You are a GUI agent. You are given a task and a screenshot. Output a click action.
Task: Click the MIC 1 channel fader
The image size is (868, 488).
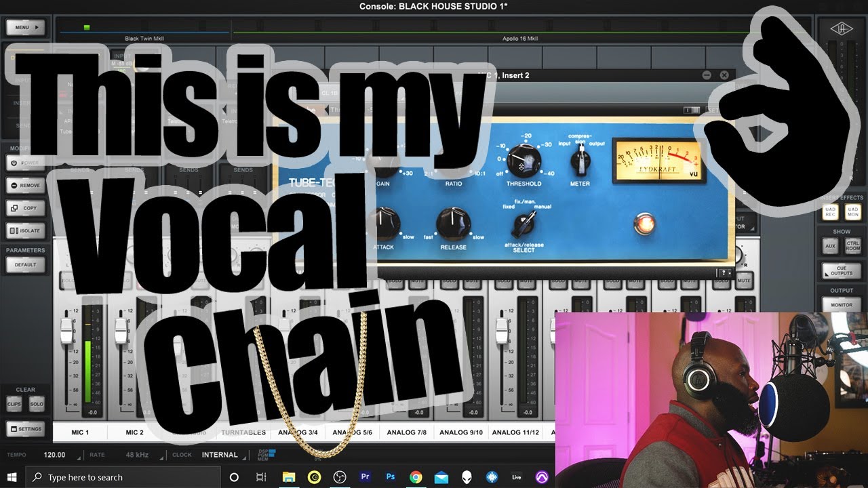click(66, 329)
